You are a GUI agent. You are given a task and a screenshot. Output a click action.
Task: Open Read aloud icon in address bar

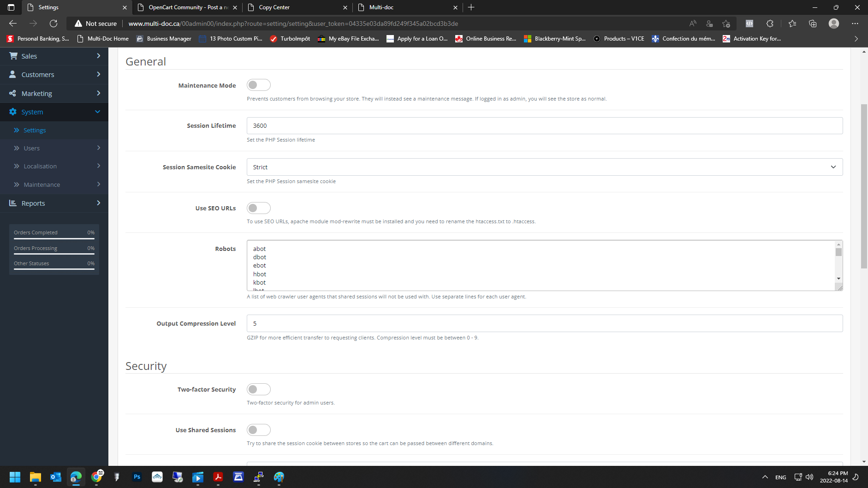tap(693, 24)
